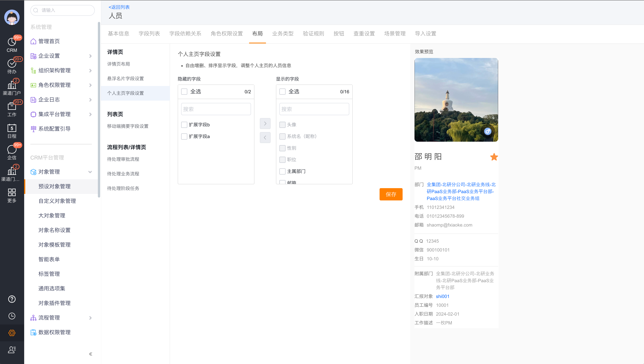Image resolution: width=644 pixels, height=364 pixels.
Task: Select 全选 in the hidden fields list
Action: (184, 92)
